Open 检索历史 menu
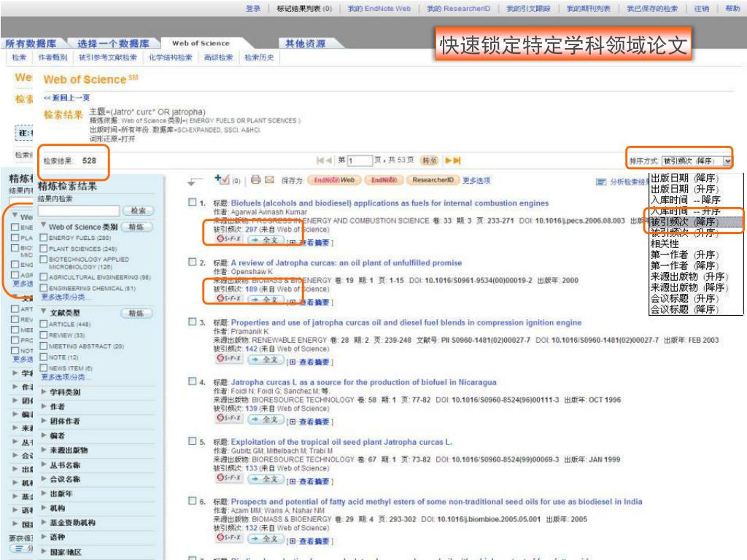This screenshot has width=747, height=560. coord(259,58)
